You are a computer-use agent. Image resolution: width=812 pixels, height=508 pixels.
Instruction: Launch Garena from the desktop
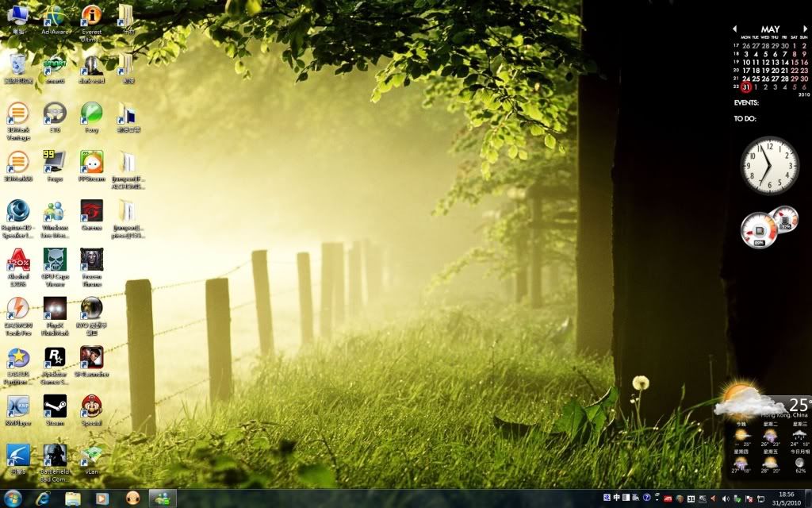(x=92, y=210)
